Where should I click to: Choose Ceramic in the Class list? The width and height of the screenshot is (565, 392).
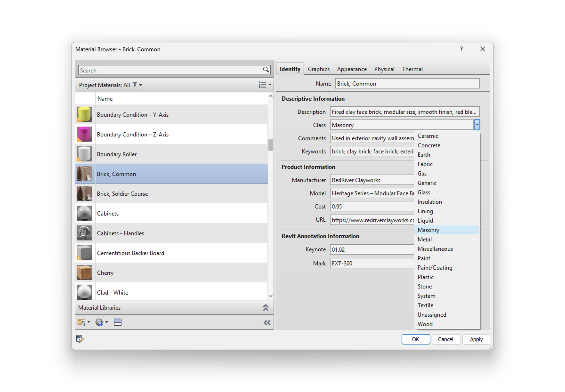(x=447, y=136)
